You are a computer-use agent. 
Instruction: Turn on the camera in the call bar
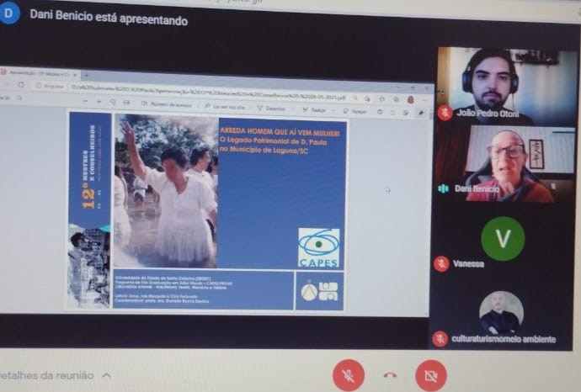coord(430,374)
